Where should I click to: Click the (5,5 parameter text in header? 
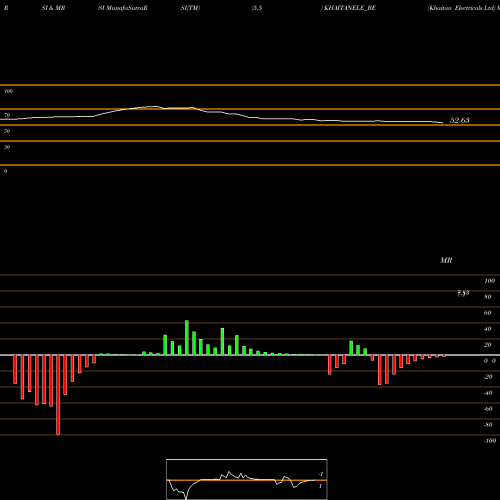coord(257,8)
